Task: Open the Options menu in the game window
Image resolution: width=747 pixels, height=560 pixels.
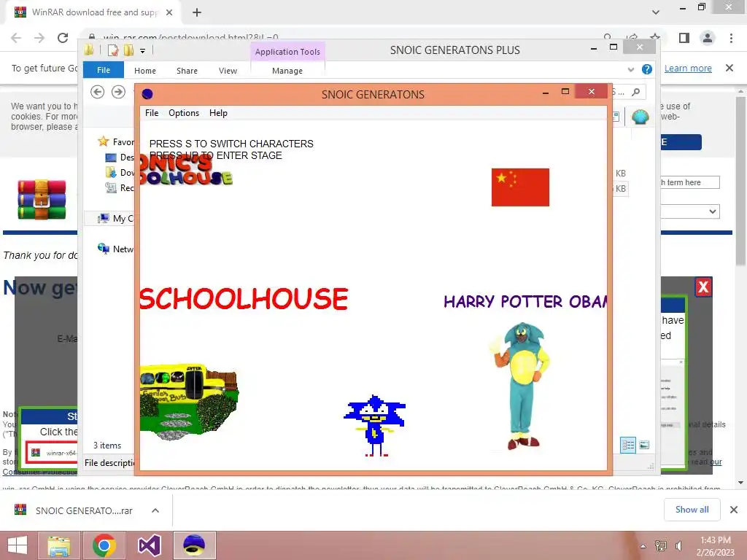Action: [184, 113]
